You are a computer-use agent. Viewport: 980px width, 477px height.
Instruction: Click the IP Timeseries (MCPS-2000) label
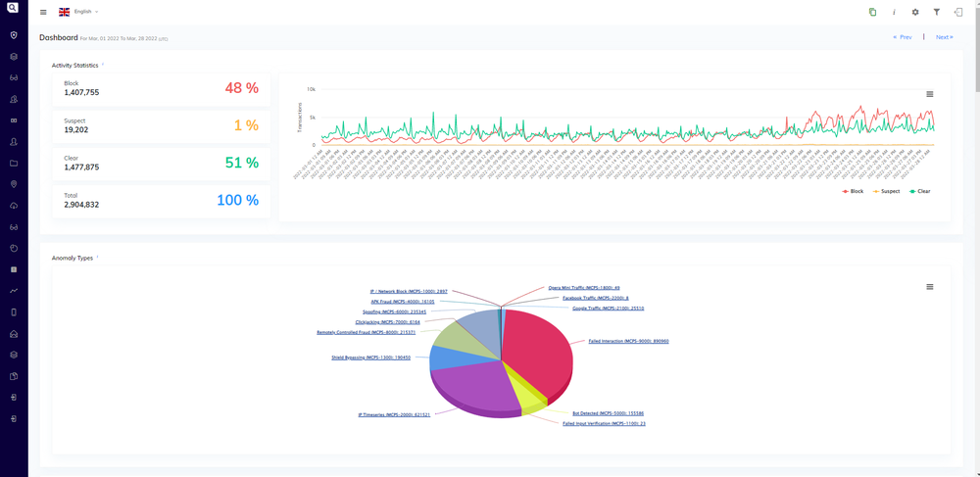394,414
